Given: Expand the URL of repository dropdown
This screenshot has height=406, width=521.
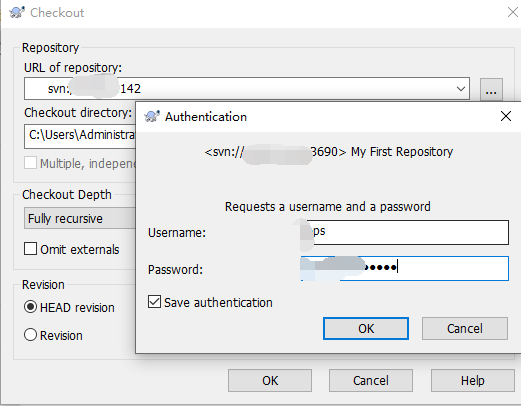Looking at the screenshot, I should [x=461, y=89].
